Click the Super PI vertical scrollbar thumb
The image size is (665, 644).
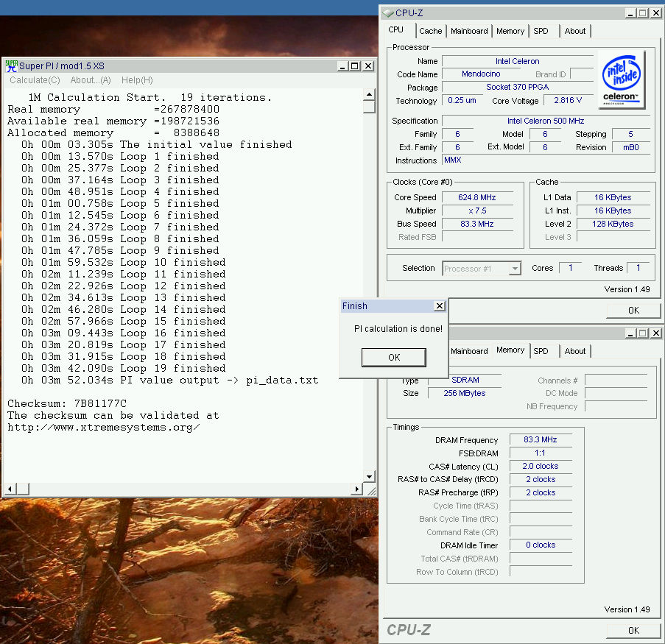coord(370,107)
